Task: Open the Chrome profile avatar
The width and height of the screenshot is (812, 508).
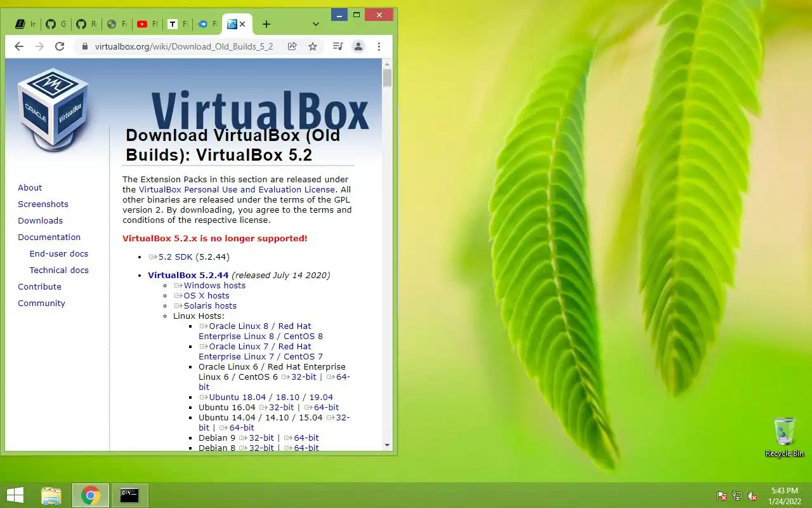Action: (358, 46)
